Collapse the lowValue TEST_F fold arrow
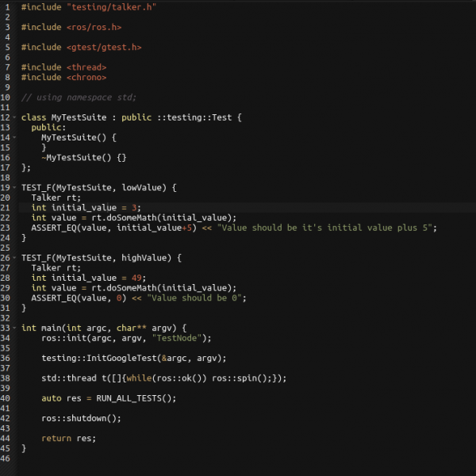This screenshot has height=476, width=476. coord(14,187)
